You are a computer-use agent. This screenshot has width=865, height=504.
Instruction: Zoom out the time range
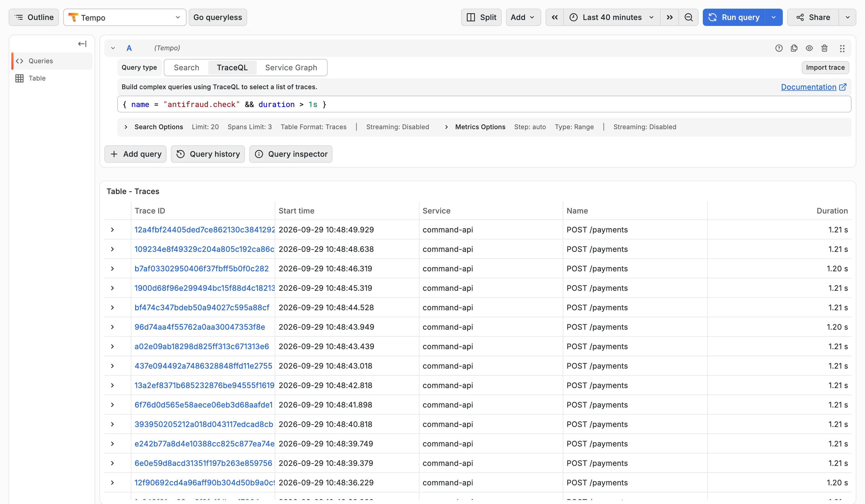click(x=688, y=17)
